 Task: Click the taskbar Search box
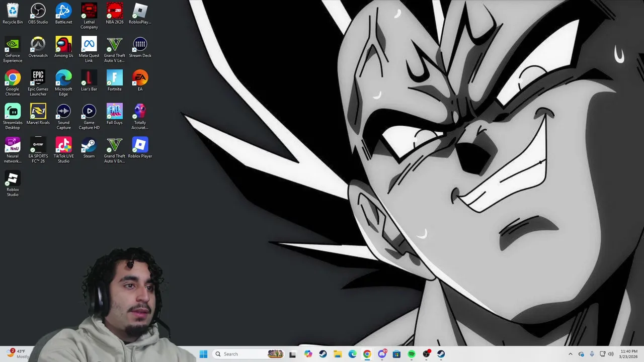pos(249,354)
